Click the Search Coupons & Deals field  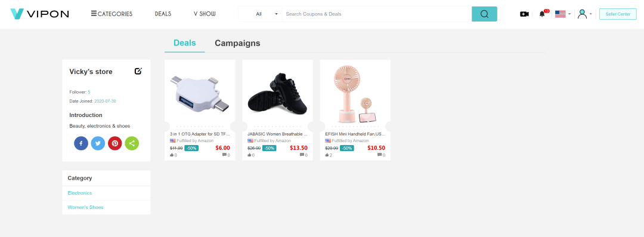377,14
